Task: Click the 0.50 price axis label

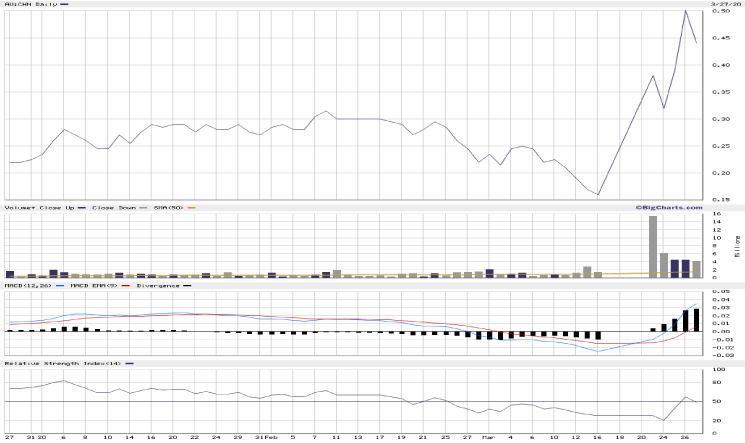Action: point(720,39)
